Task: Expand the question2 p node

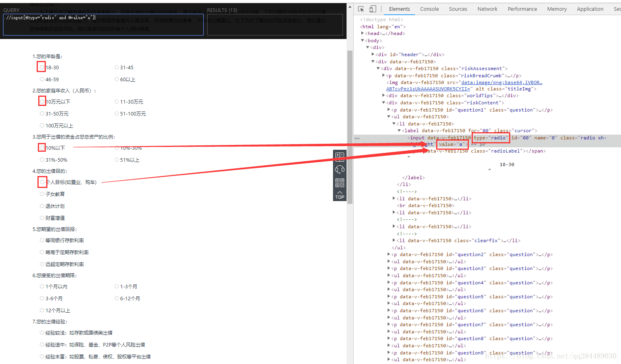Action: (x=389, y=254)
